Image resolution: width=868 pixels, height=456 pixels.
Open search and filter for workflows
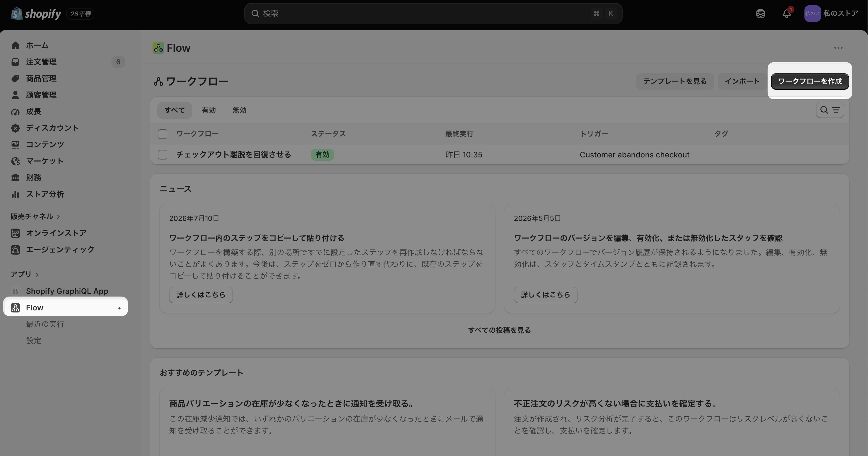click(830, 110)
